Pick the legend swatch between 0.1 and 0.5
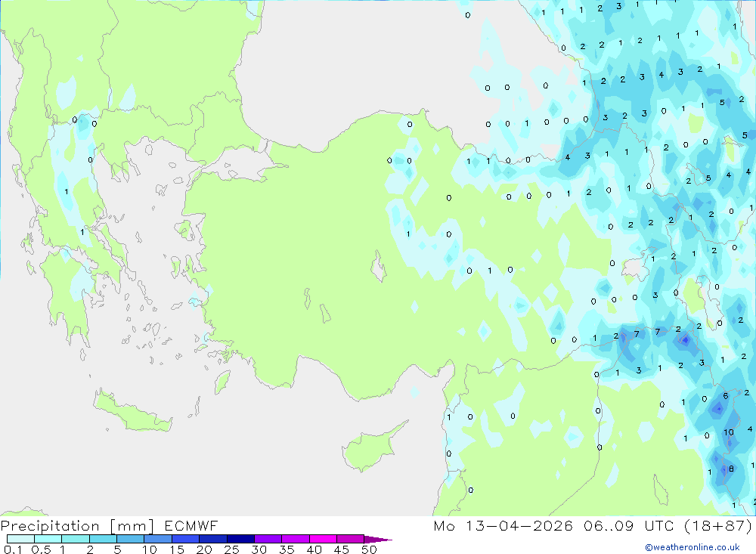 (x=20, y=539)
